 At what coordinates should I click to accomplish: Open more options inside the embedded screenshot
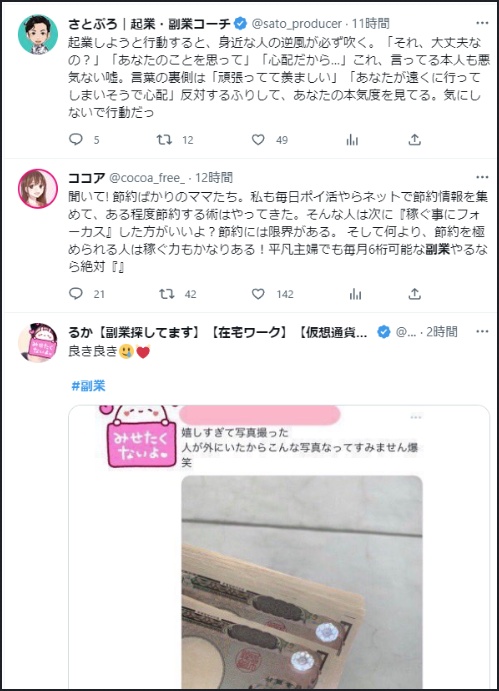(x=416, y=417)
